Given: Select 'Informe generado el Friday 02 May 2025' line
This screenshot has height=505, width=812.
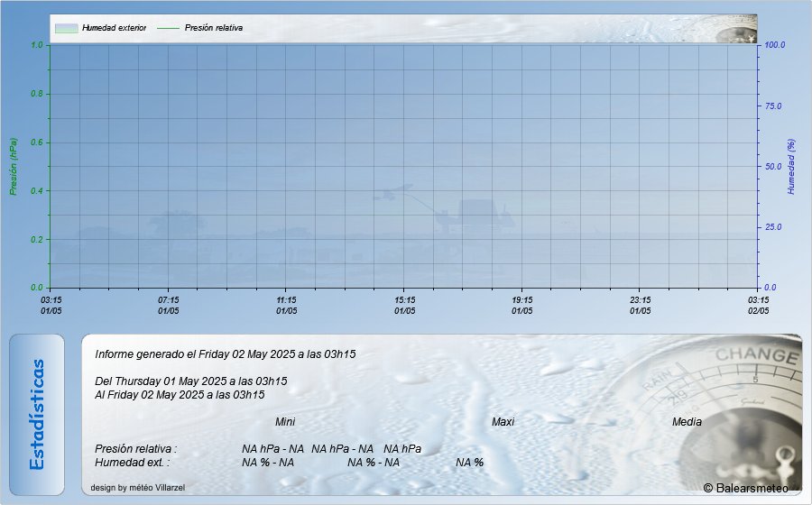Looking at the screenshot, I should pyautogui.click(x=226, y=354).
